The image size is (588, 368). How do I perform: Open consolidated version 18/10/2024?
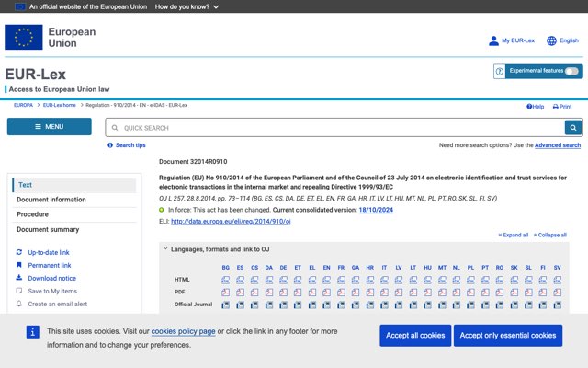[376, 210]
